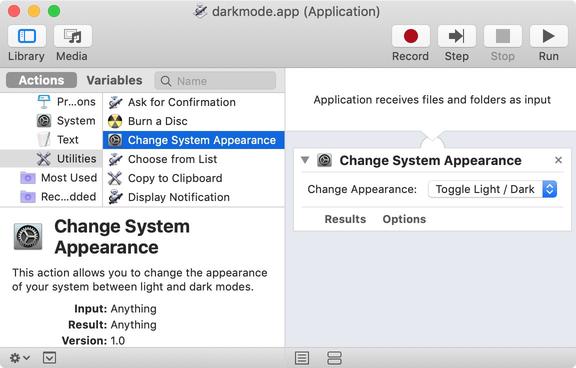Click Application receives files and folders text
The image size is (576, 368).
click(432, 100)
